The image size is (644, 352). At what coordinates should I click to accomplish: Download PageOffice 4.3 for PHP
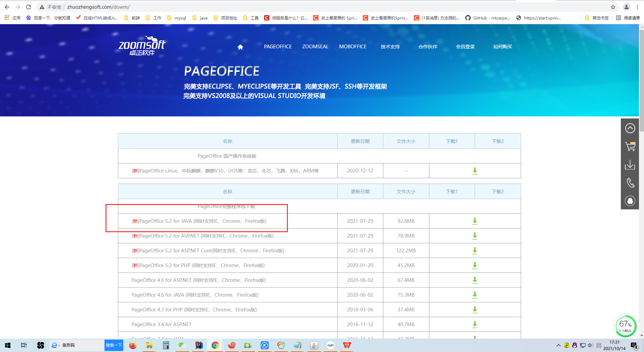[475, 310]
